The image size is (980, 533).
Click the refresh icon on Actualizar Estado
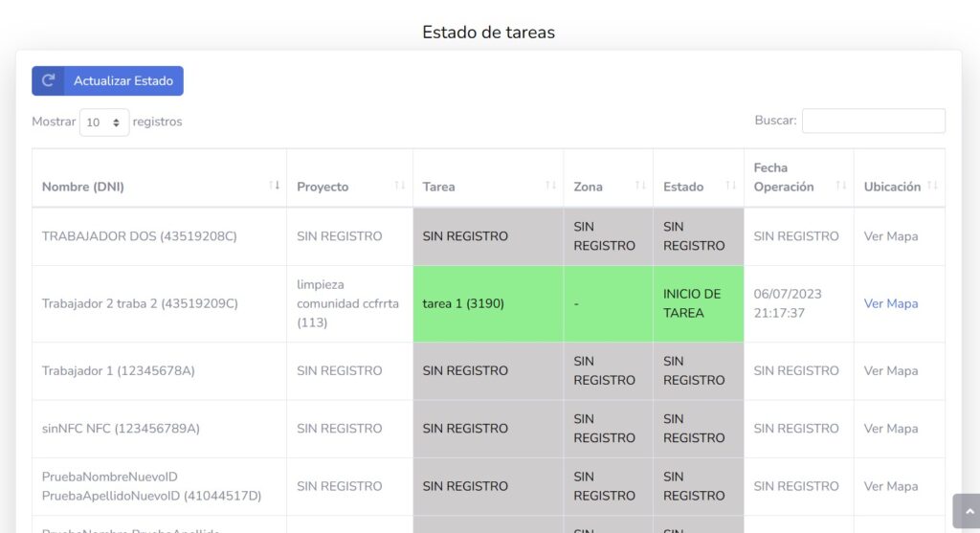click(49, 81)
